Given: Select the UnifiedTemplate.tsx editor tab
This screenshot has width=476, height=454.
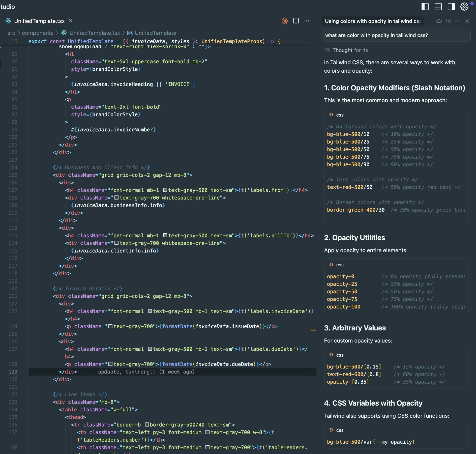Looking at the screenshot, I should pyautogui.click(x=39, y=21).
